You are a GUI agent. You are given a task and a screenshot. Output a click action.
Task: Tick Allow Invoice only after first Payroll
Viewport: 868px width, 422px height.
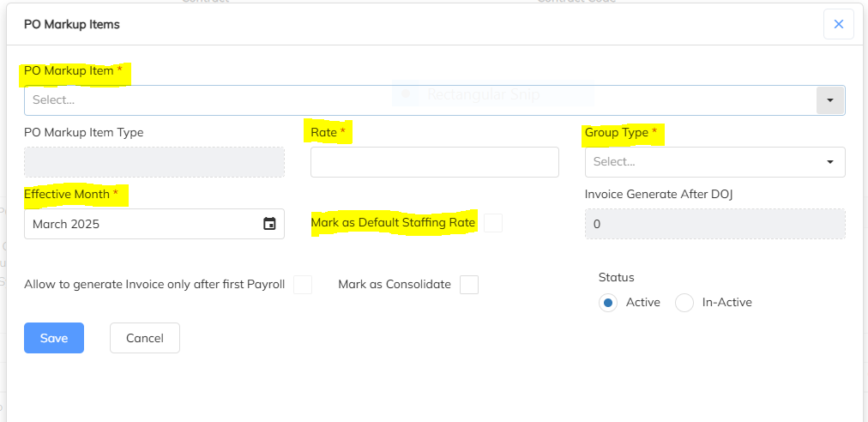(303, 285)
